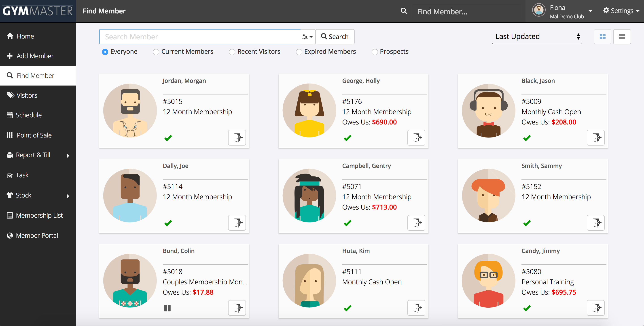Viewport: 644px width, 326px height.
Task: Click check-in door icon on Jordan, Morgan card
Action: [x=237, y=137]
